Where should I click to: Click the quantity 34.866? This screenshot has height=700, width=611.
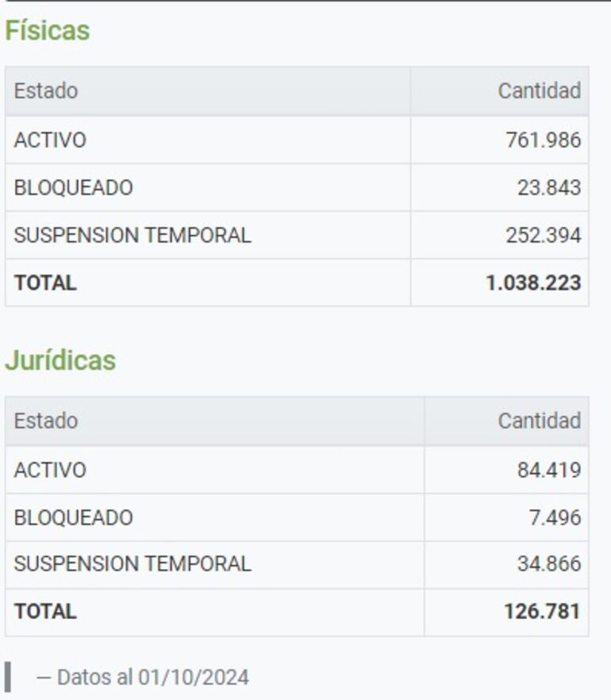click(x=548, y=564)
